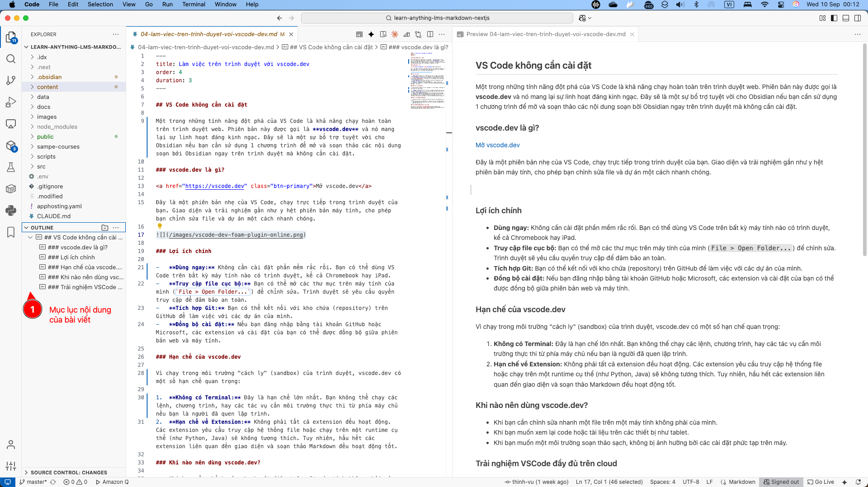Toggle the bottom panel layout button
The image size is (868, 487).
coord(846,18)
